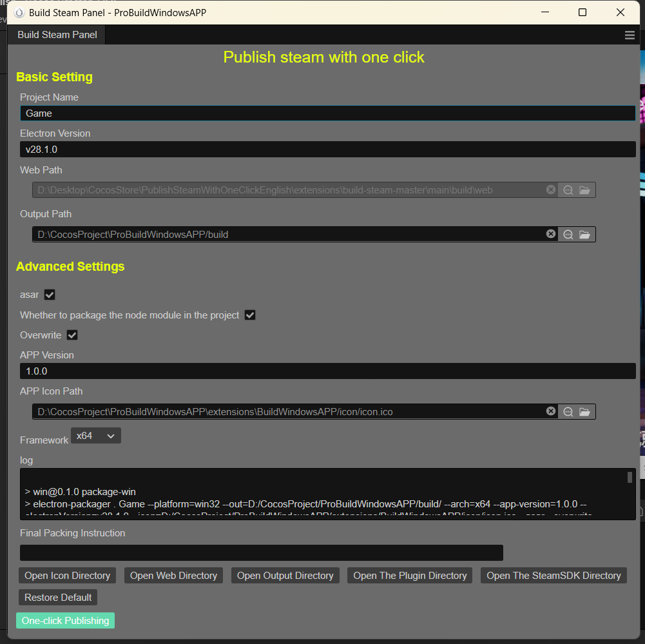Viewport: 645px width, 644px height.
Task: Click the Final Packing Instruction field
Action: point(261,552)
